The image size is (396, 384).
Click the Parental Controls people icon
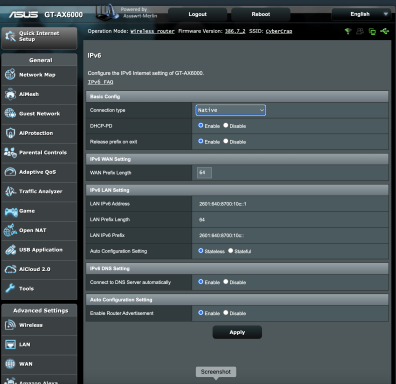point(10,152)
